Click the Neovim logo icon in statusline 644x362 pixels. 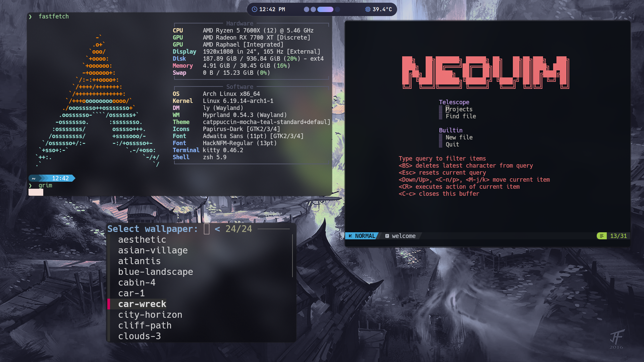click(x=351, y=236)
